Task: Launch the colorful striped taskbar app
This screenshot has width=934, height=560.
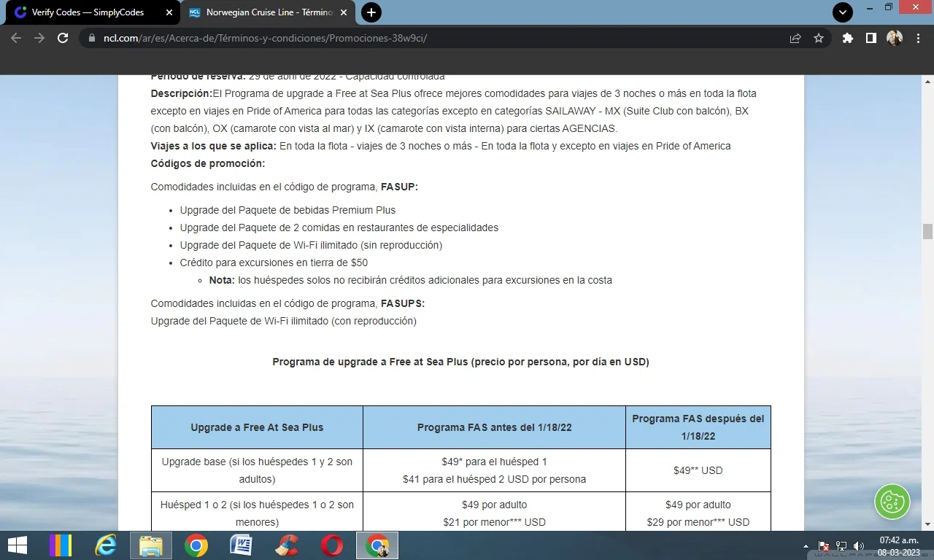Action: [60, 545]
